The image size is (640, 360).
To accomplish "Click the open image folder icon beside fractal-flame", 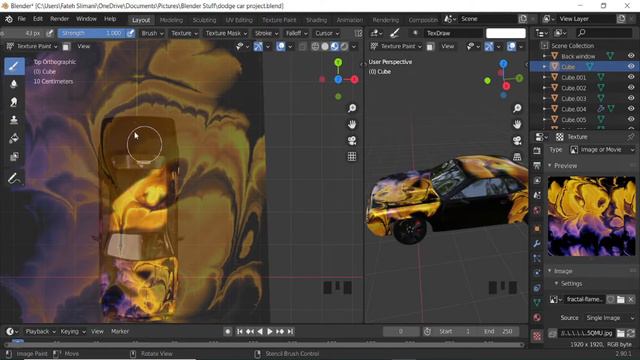I will pos(620,300).
